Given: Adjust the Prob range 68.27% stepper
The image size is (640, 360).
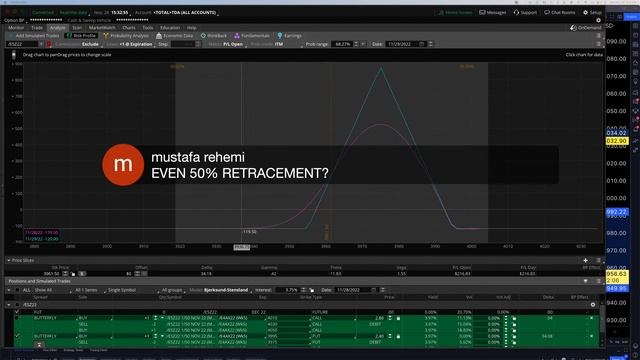Looking at the screenshot, I should click(x=356, y=44).
